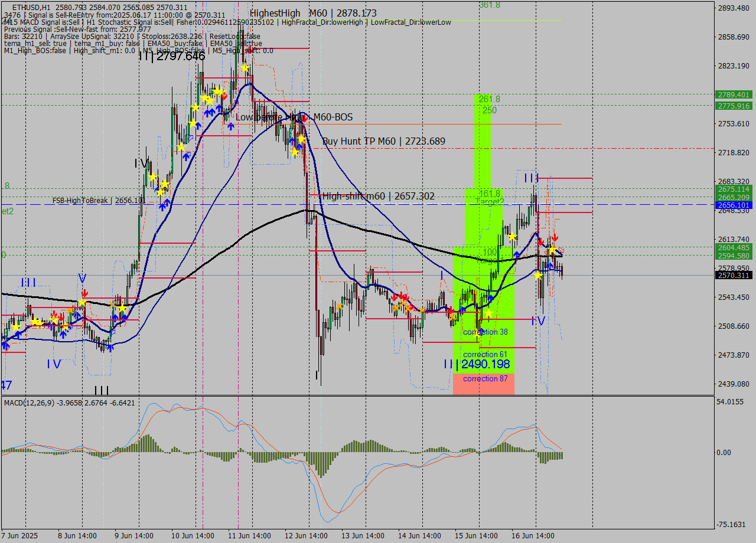Click the Target2 label in green zone

click(489, 202)
